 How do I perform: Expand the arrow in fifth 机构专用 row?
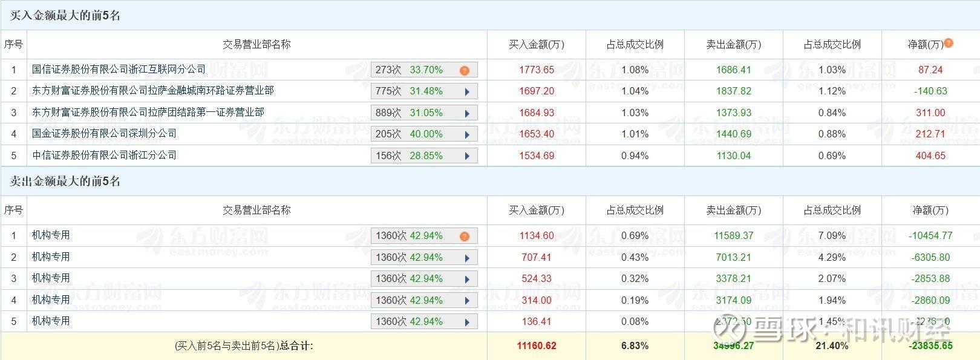(467, 322)
